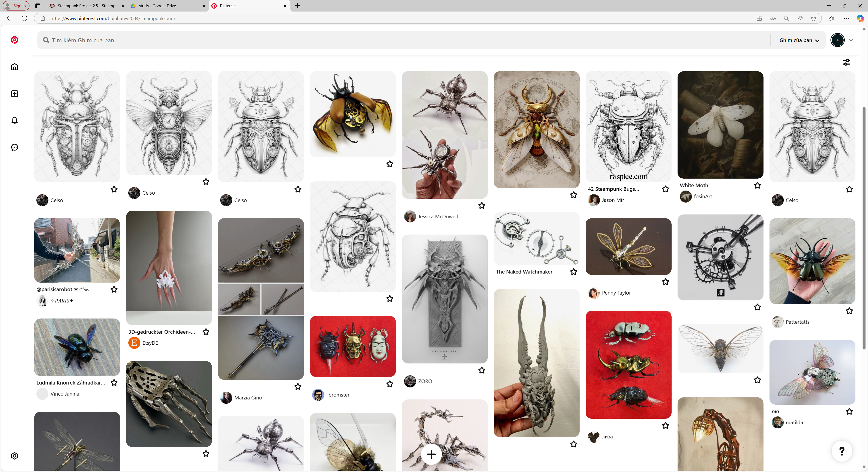Screen dimensions: 868x472
Task: Toggle favorite star on The Naked Watchmaker pin
Action: coord(573,271)
